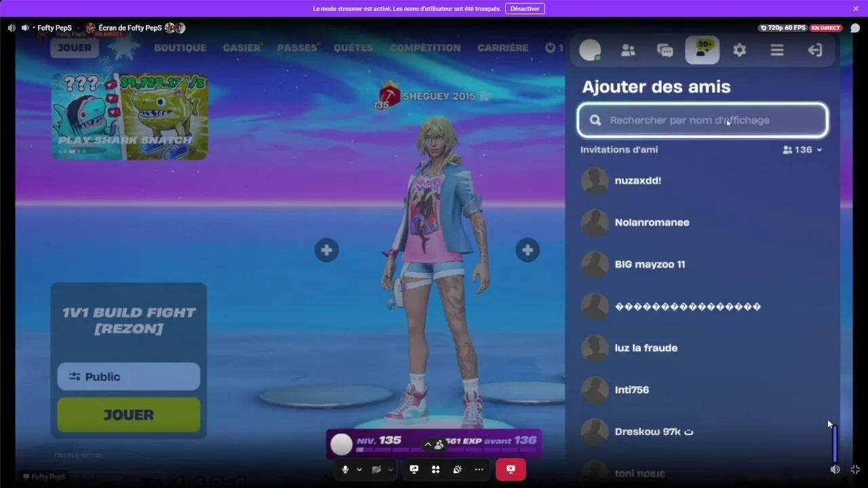Adjust the stream volume slider
This screenshot has width=868, height=488.
click(835, 444)
